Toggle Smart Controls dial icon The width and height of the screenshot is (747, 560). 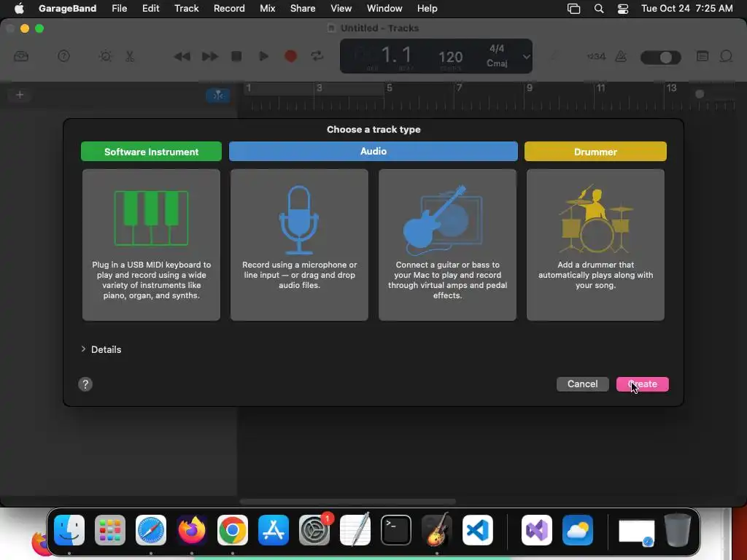pos(105,57)
